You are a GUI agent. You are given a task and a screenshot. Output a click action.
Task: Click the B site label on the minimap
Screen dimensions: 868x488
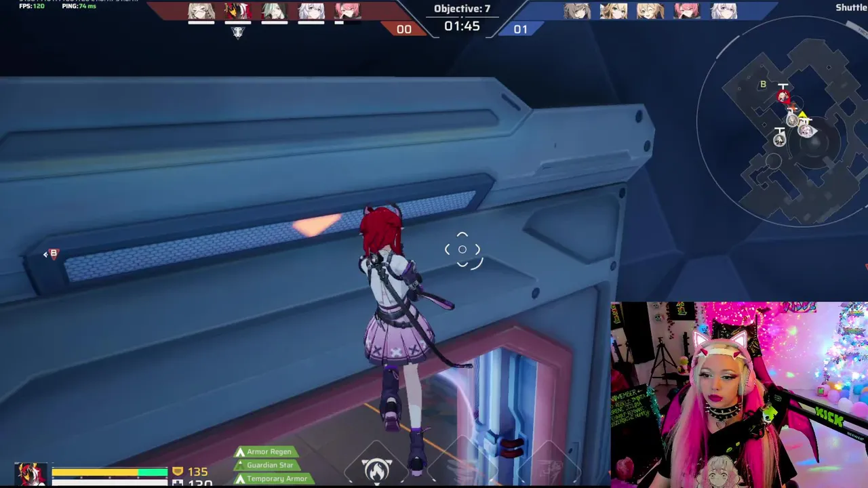pos(763,84)
